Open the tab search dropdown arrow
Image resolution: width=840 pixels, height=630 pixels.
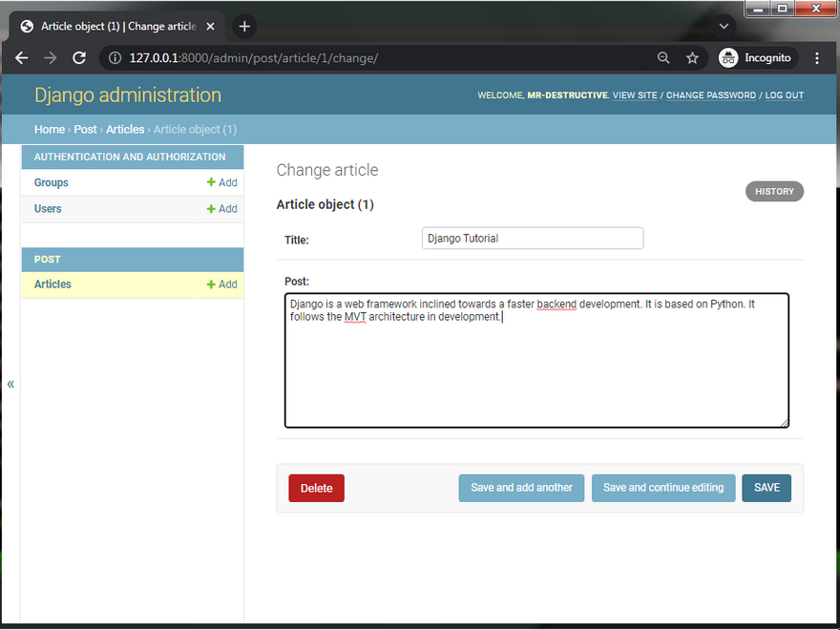click(724, 27)
